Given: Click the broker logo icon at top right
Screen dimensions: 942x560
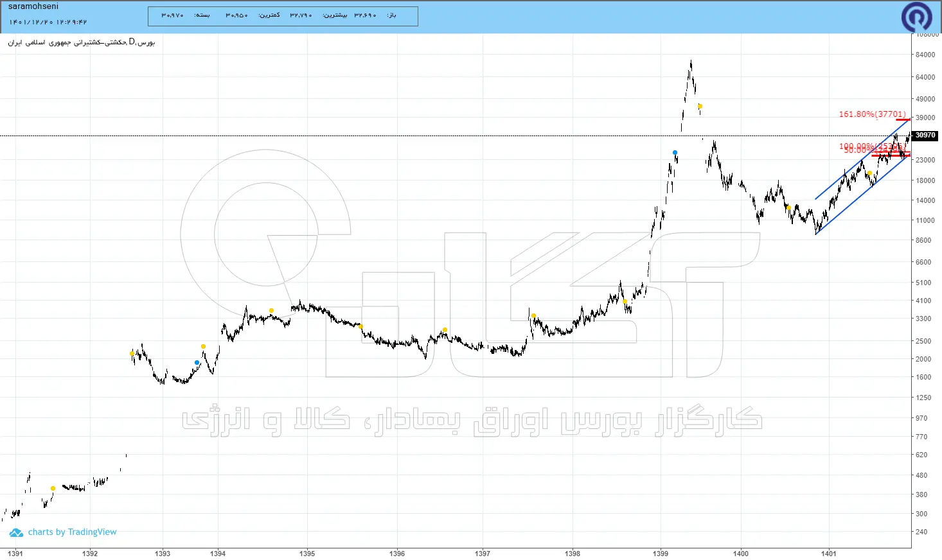Looking at the screenshot, I should 916,17.
